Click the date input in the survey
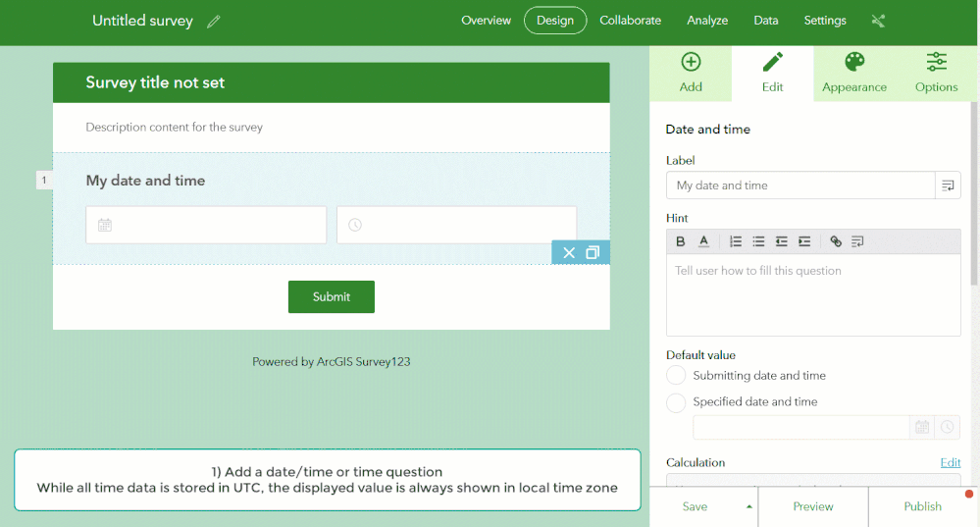The height and width of the screenshot is (527, 980). tap(206, 225)
